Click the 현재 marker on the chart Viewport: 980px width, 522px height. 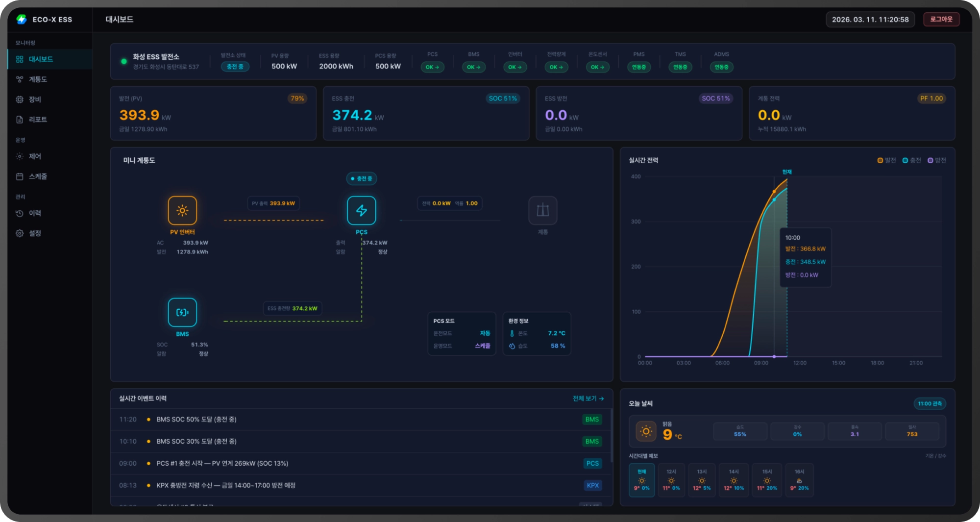[787, 172]
